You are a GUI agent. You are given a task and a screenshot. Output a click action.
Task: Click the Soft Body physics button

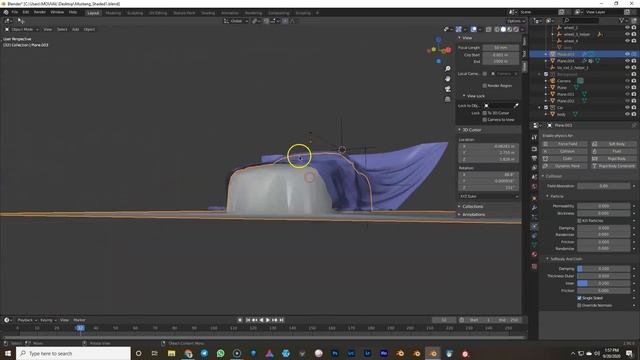pyautogui.click(x=613, y=144)
